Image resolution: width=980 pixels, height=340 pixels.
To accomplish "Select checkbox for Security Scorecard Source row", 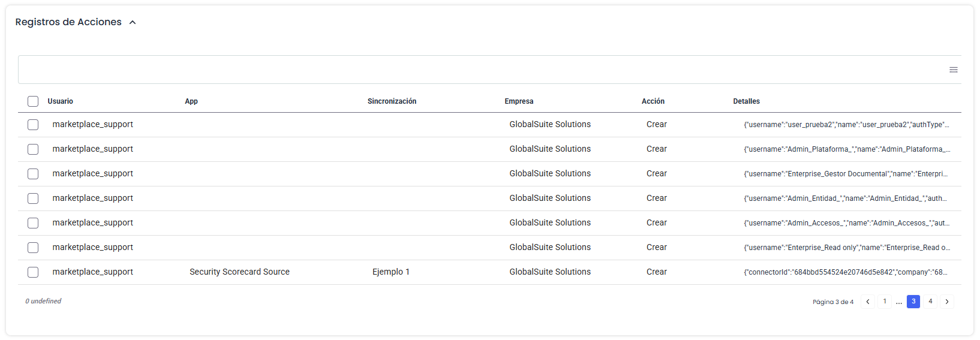I will pyautogui.click(x=33, y=272).
